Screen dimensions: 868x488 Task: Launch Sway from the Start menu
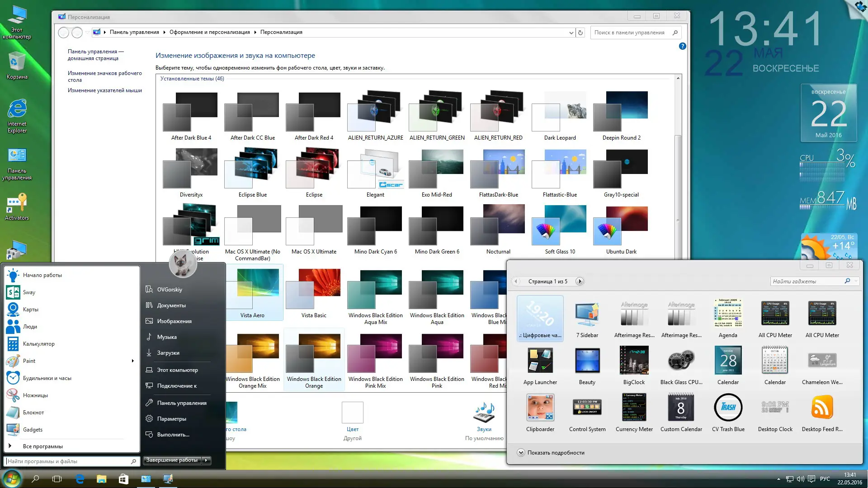point(29,292)
